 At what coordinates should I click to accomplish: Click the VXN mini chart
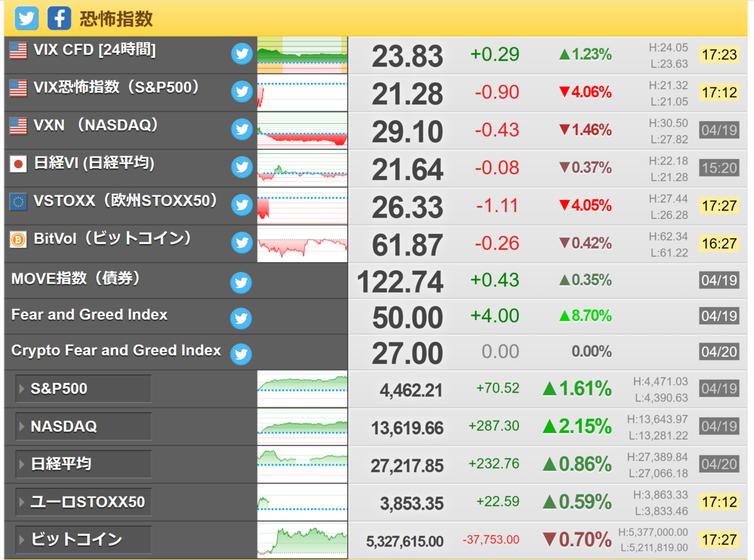coord(302,130)
